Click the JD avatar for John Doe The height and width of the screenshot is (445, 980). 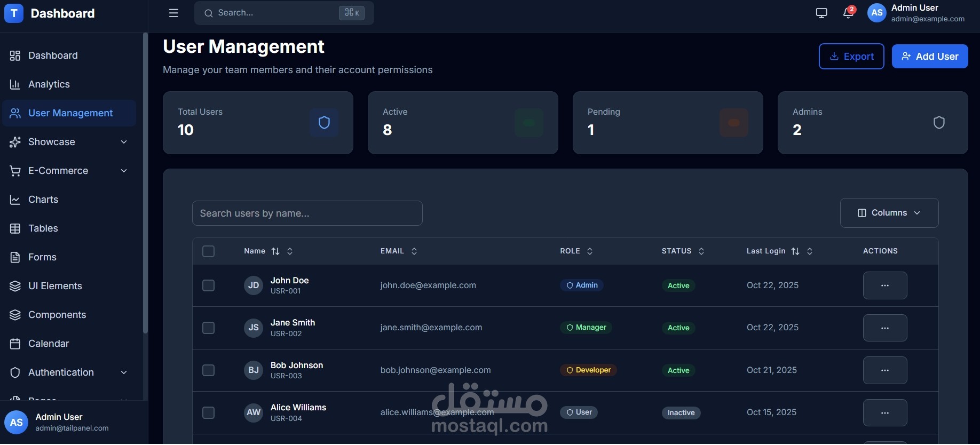click(254, 285)
